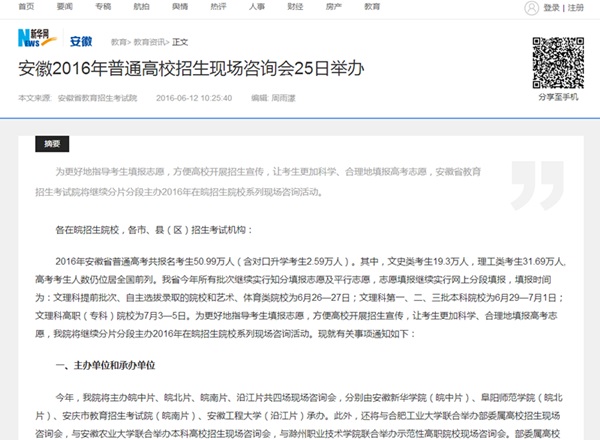Viewport: 600px width, 440px height.
Task: Open the 专稿 nav item
Action: click(101, 7)
